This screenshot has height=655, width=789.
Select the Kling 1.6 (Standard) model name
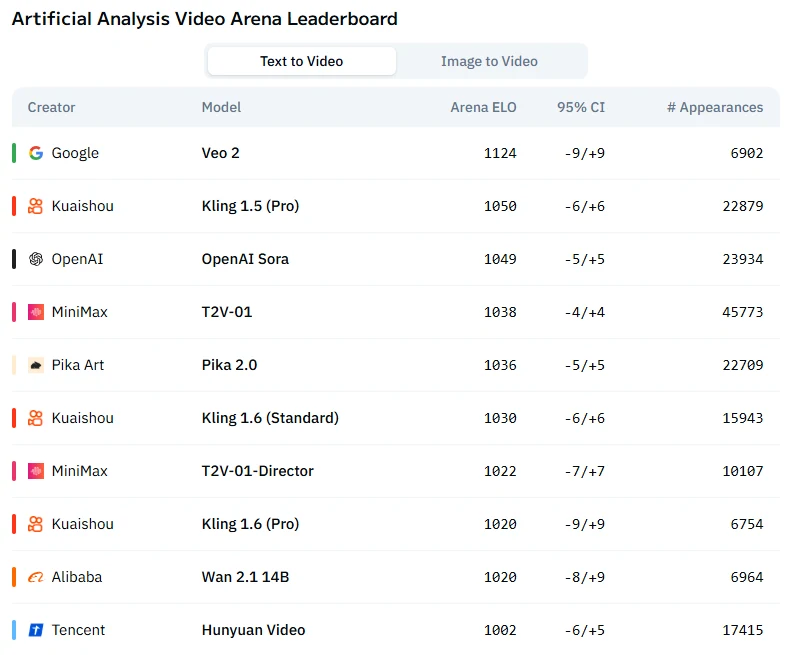[x=270, y=418]
